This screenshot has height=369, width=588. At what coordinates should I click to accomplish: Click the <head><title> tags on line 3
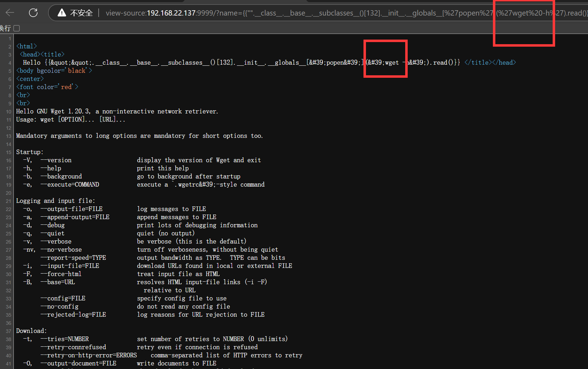click(42, 54)
